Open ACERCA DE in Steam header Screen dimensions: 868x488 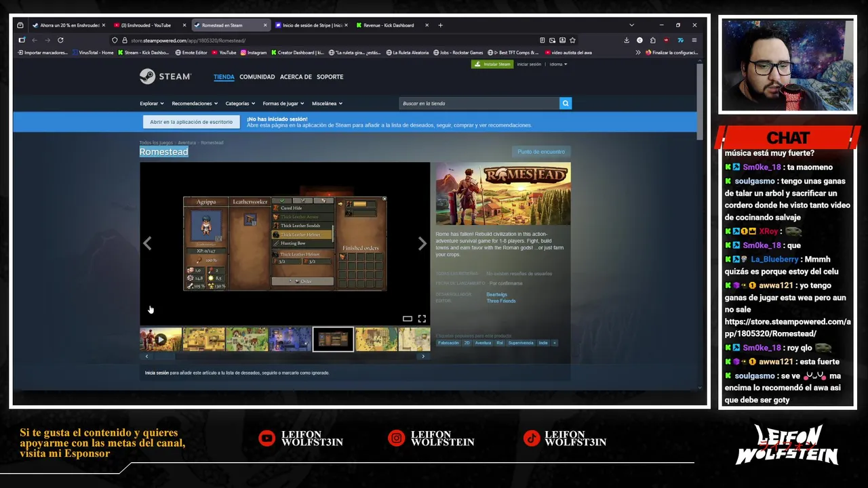[296, 77]
